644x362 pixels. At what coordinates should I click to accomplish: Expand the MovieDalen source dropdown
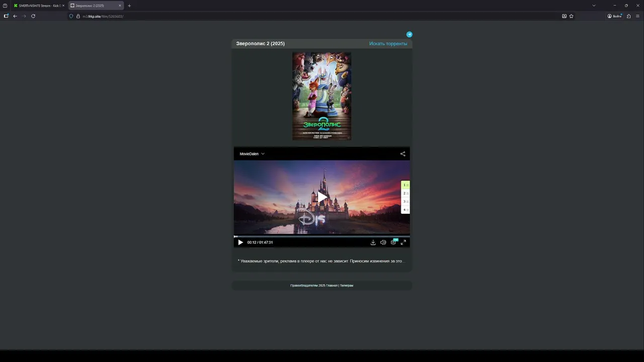[x=252, y=154]
